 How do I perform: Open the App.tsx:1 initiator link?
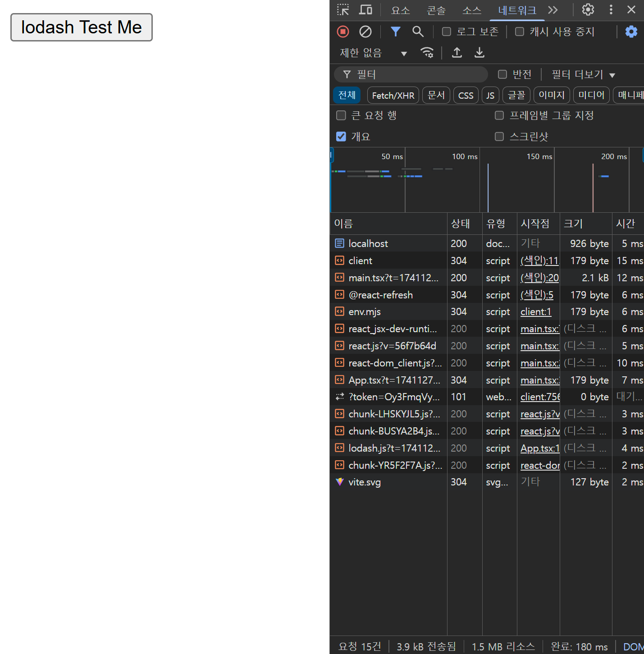point(540,448)
